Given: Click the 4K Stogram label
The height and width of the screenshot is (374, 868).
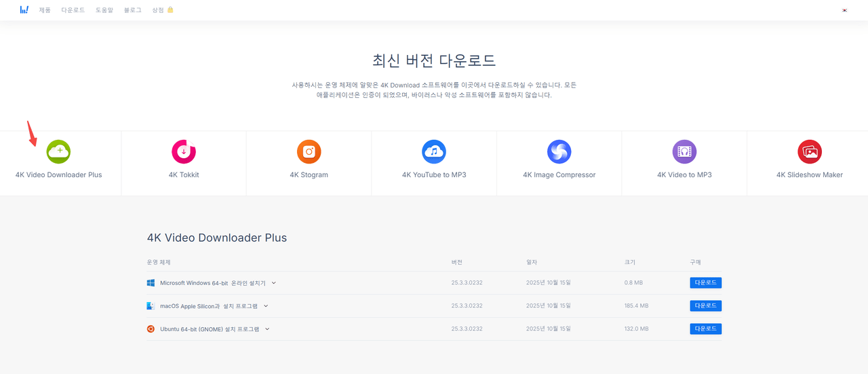Looking at the screenshot, I should (309, 175).
